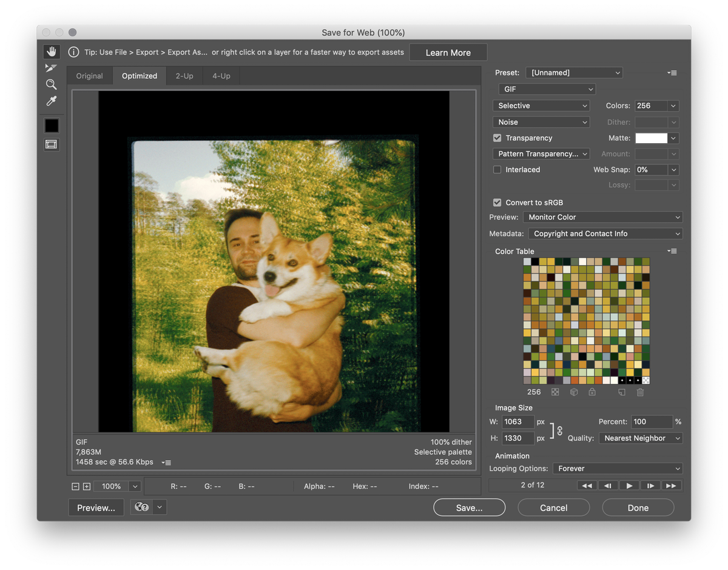
Task: Toggle slices visibility icon
Action: [x=52, y=144]
